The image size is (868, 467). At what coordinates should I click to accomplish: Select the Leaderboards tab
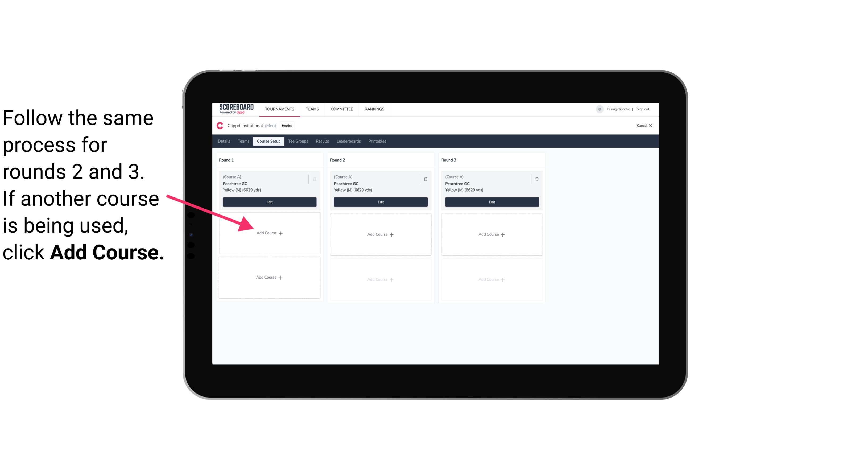[347, 142]
